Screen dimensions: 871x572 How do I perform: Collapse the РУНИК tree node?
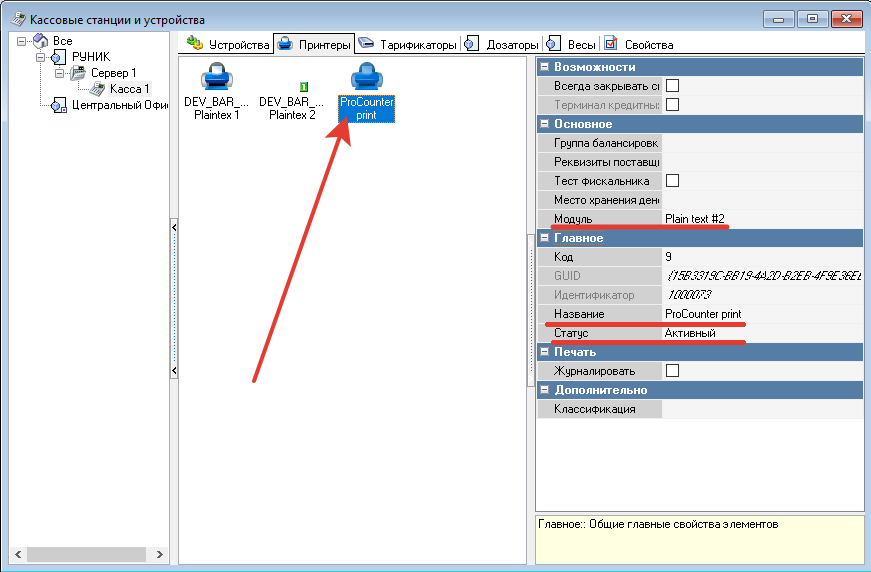pyautogui.click(x=40, y=57)
